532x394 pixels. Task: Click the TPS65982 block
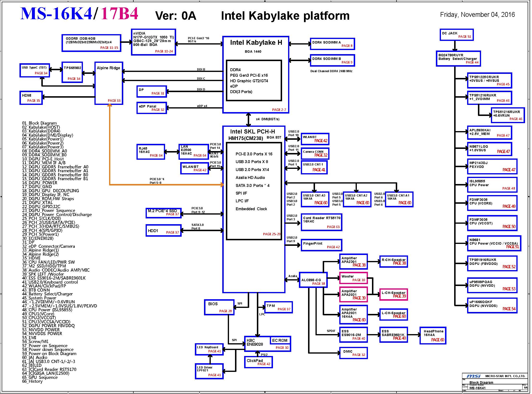[72, 72]
